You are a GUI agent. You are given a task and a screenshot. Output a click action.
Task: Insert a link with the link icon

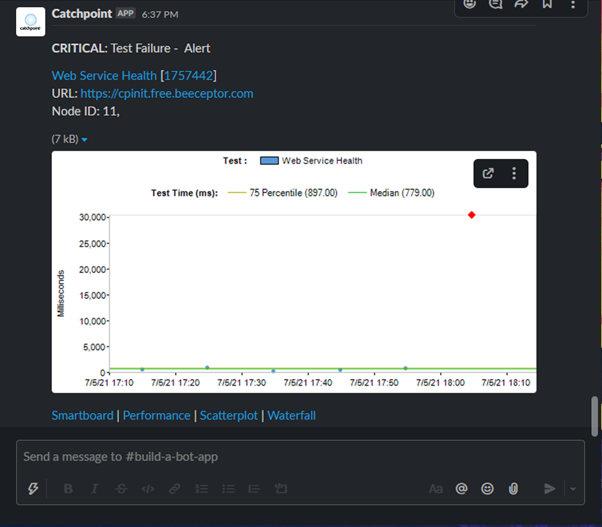174,488
